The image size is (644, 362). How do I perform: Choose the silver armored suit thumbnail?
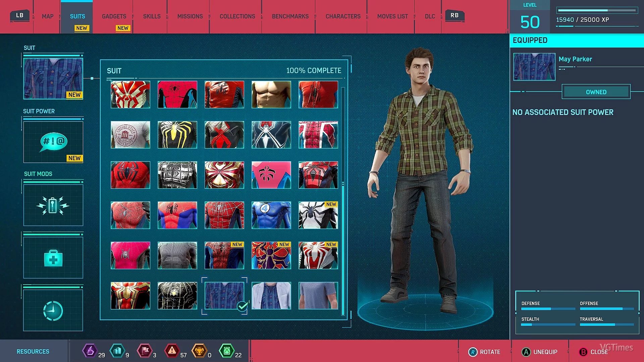[x=177, y=175]
